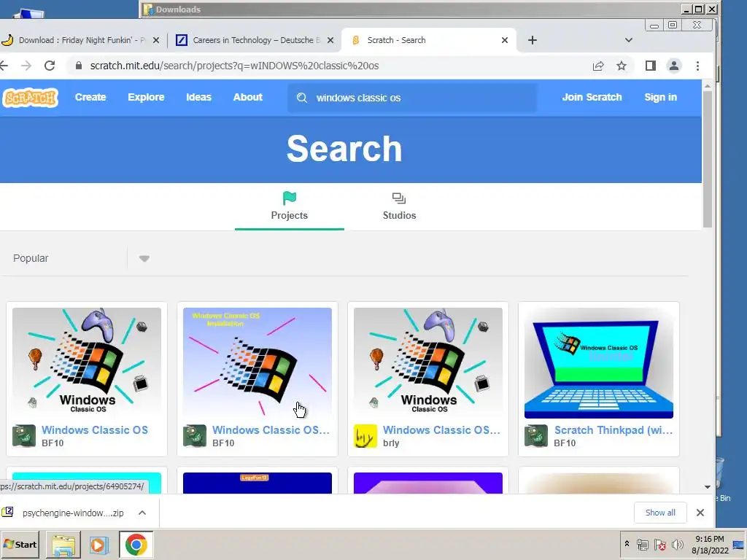This screenshot has width=747, height=560.
Task: Open the Chrome profile menu
Action: (x=673, y=66)
